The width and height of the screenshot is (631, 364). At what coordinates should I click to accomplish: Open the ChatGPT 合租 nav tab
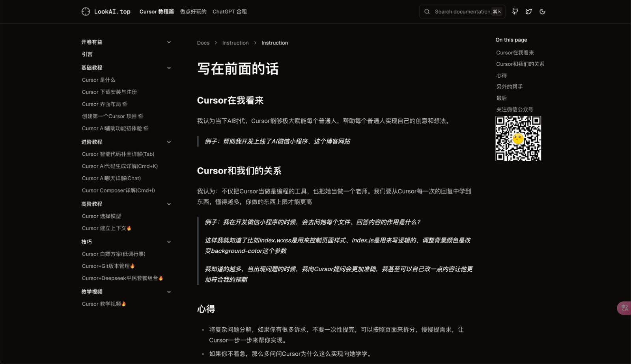click(230, 11)
